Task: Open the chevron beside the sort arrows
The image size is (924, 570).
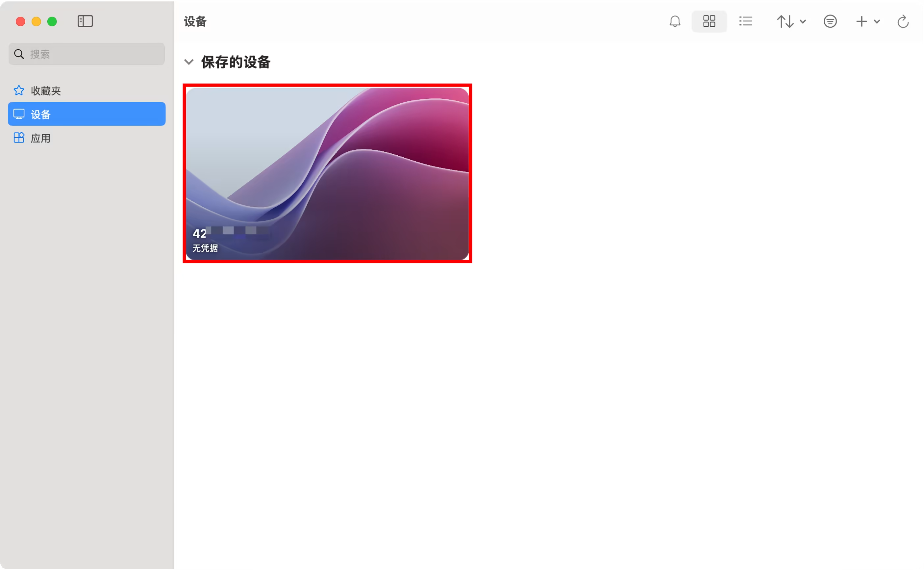Action: coord(803,21)
